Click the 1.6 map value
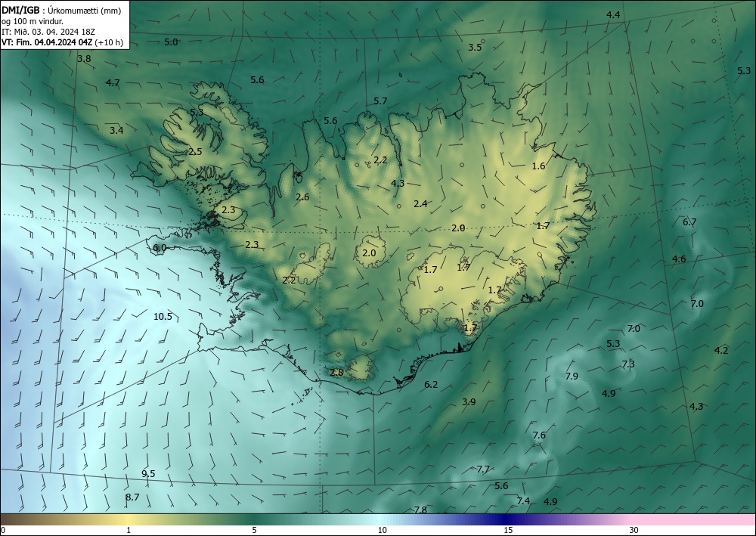 (538, 166)
